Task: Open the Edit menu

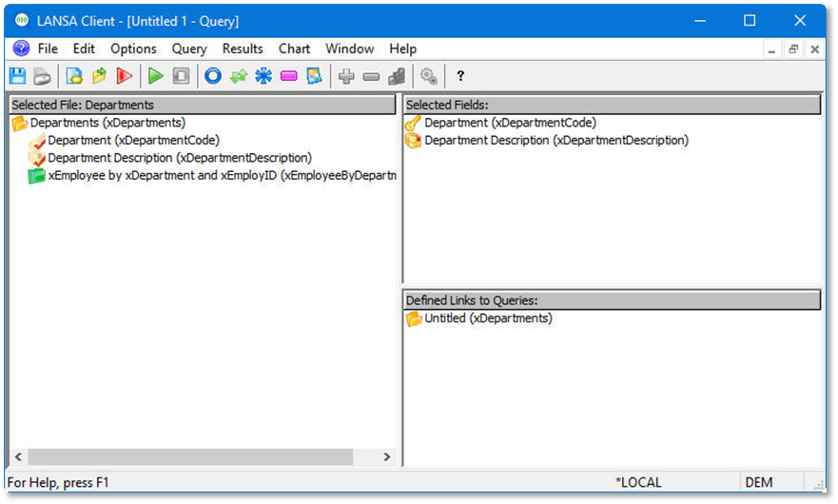Action: (x=84, y=48)
